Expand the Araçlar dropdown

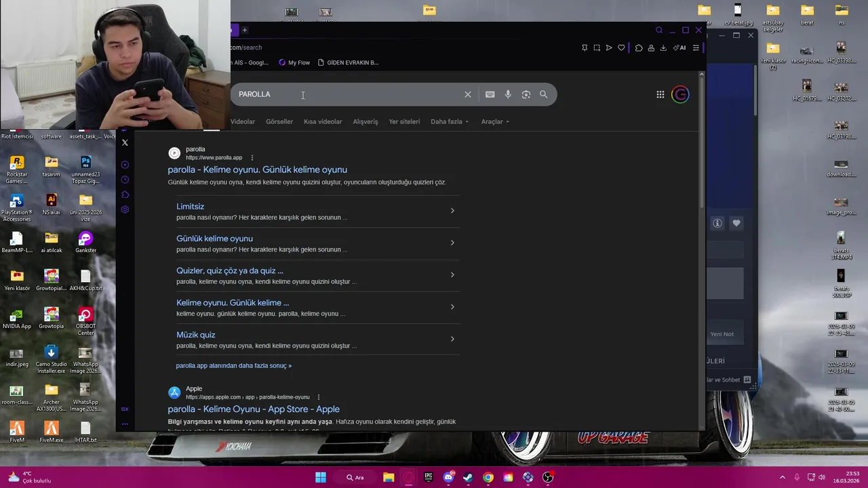coord(495,122)
